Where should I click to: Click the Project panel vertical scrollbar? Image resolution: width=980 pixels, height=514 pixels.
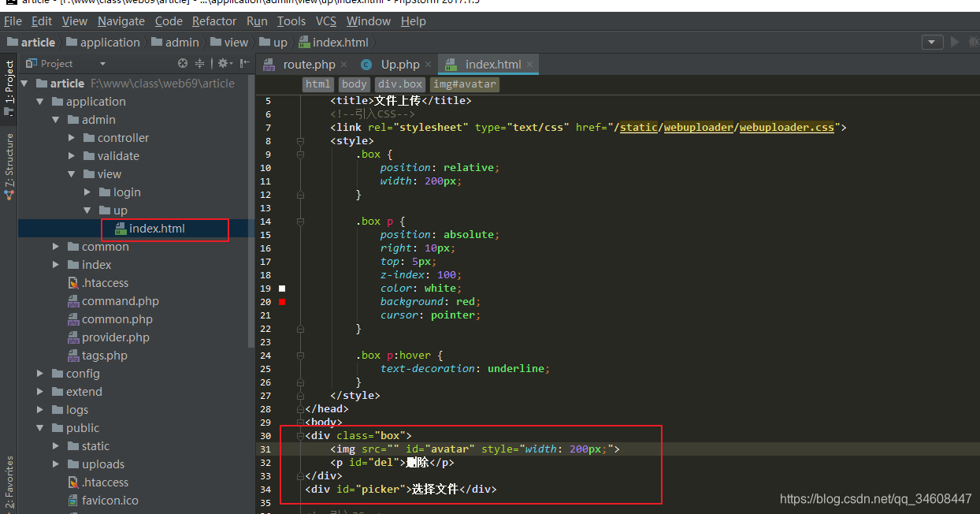(x=251, y=213)
